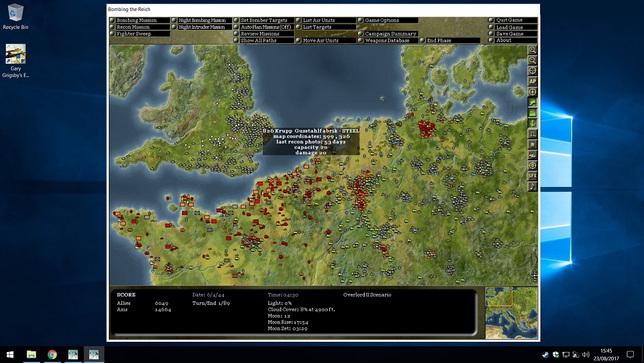Start a Fighter Sweep
This screenshot has width=644, height=363.
point(140,34)
